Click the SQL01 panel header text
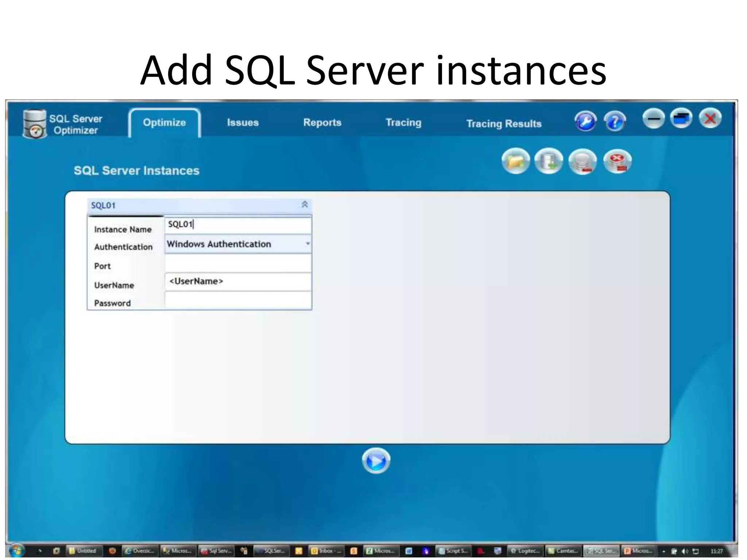The width and height of the screenshot is (747, 560). pyautogui.click(x=103, y=206)
